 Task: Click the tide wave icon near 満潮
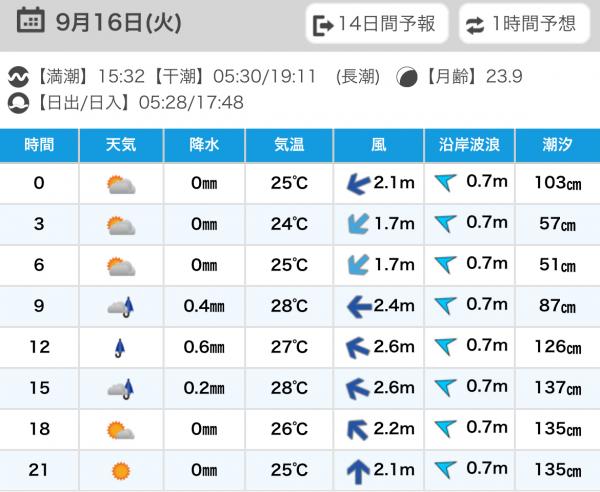pyautogui.click(x=18, y=77)
